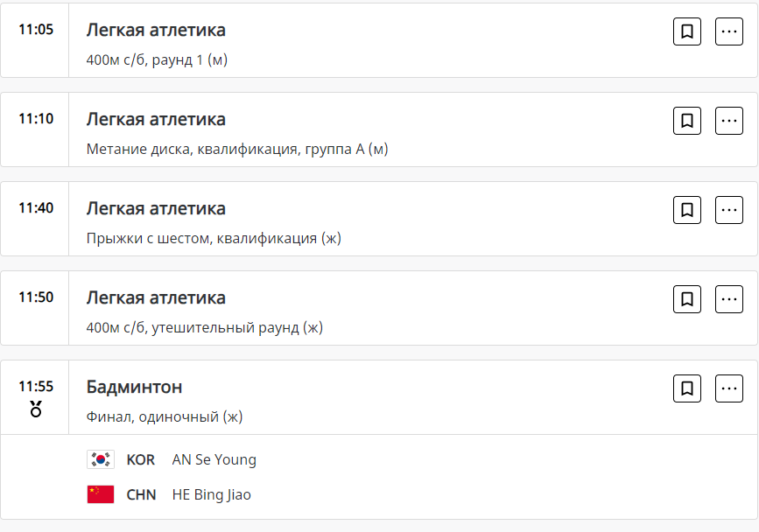
Task: Click the medal icon under 11:55
Action: tap(36, 409)
